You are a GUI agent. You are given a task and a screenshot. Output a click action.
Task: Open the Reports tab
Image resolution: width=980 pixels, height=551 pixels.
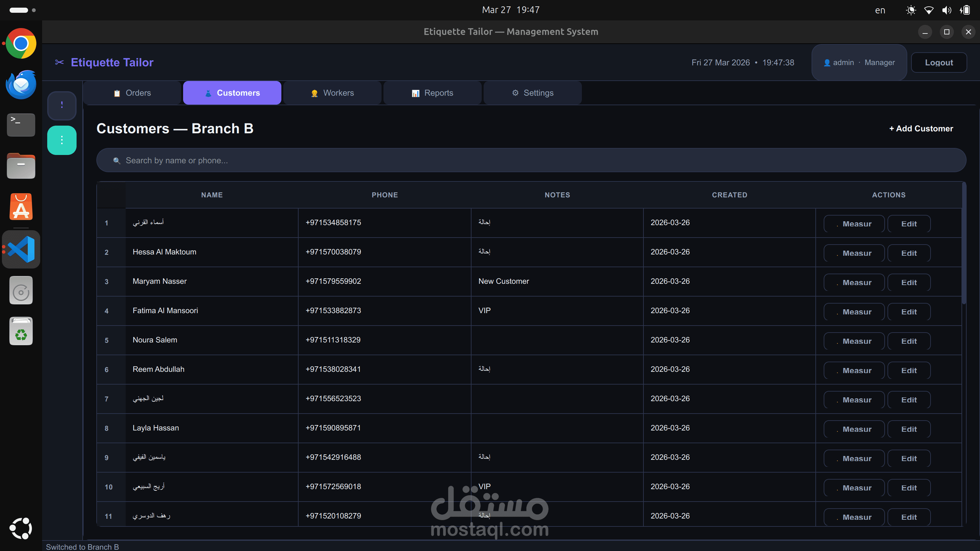pos(432,93)
